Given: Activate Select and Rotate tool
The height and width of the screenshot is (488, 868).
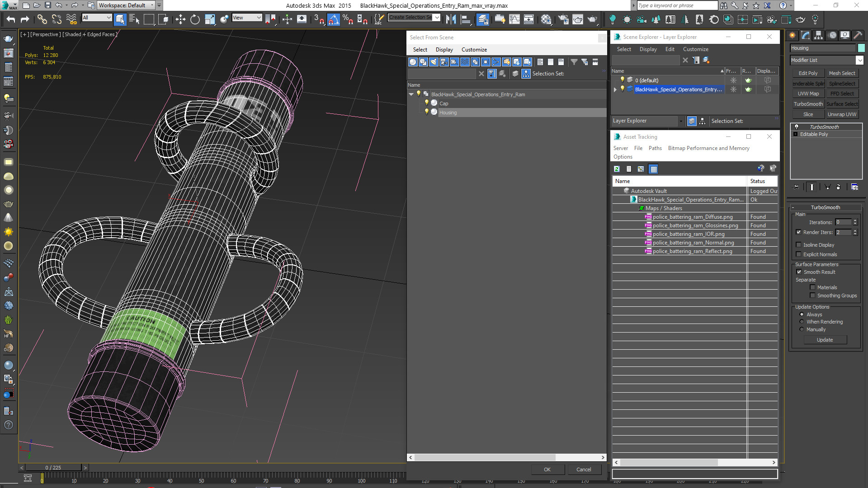Looking at the screenshot, I should pos(195,19).
